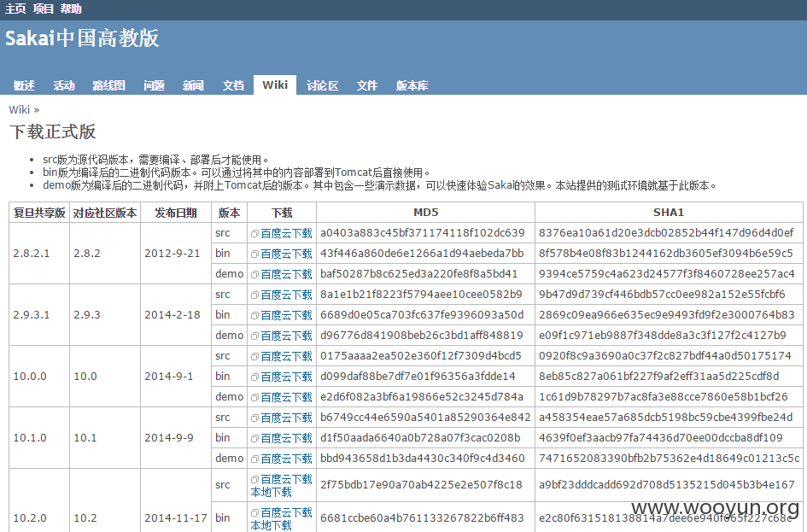Click MD5 hash starting with baf50287b8c6

(x=419, y=274)
